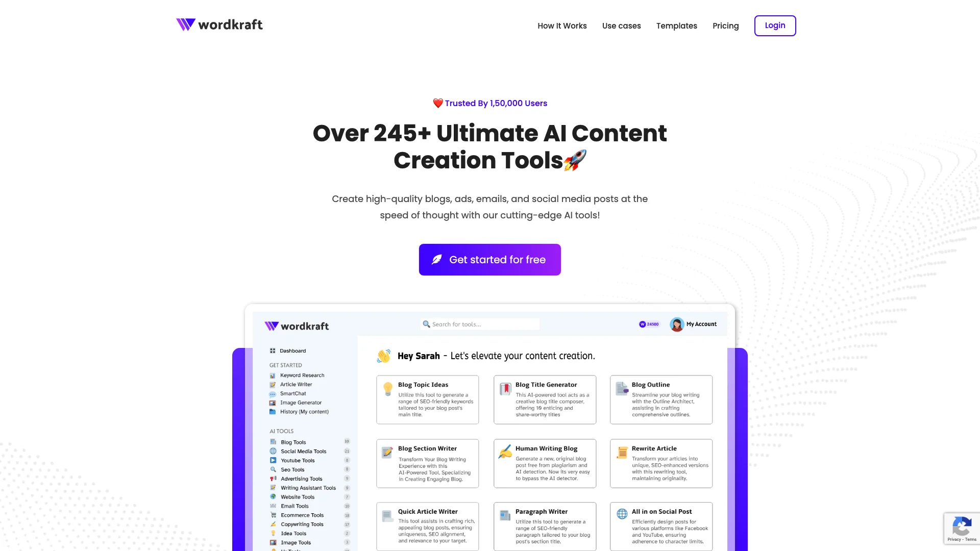Click the Get started for free button
Screen dimensions: 980x551
click(489, 260)
